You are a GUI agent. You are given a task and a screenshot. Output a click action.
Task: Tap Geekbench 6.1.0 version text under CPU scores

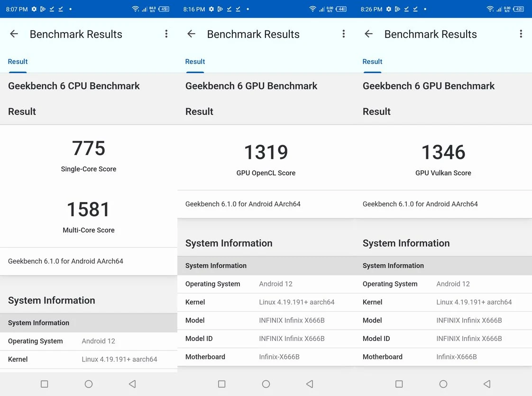click(65, 261)
